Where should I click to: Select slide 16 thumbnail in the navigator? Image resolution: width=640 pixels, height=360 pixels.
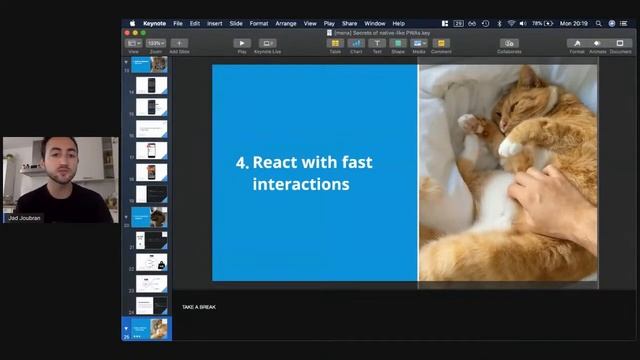(x=151, y=129)
